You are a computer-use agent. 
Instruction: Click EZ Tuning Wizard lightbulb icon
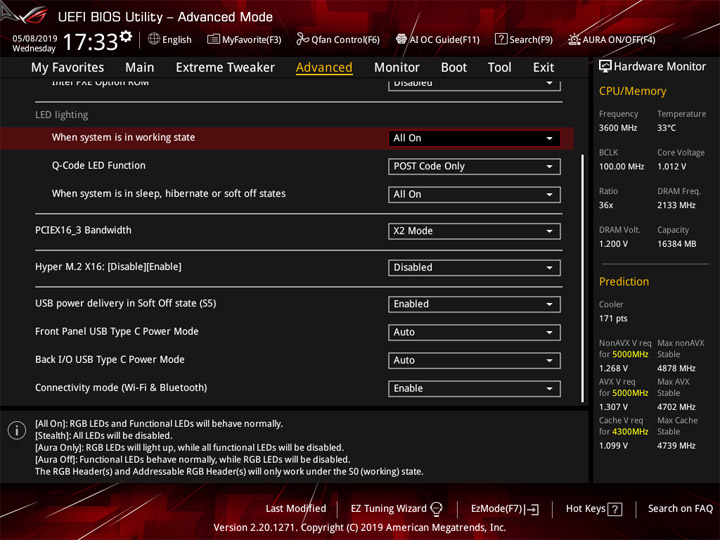pos(436,509)
